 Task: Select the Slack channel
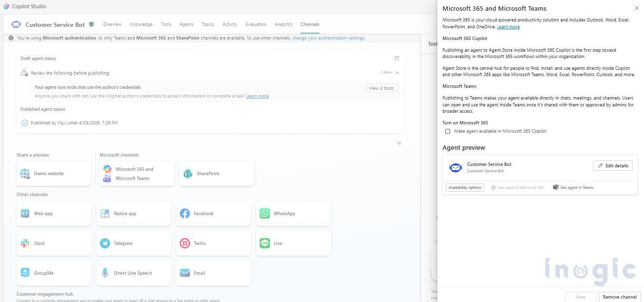click(x=54, y=243)
